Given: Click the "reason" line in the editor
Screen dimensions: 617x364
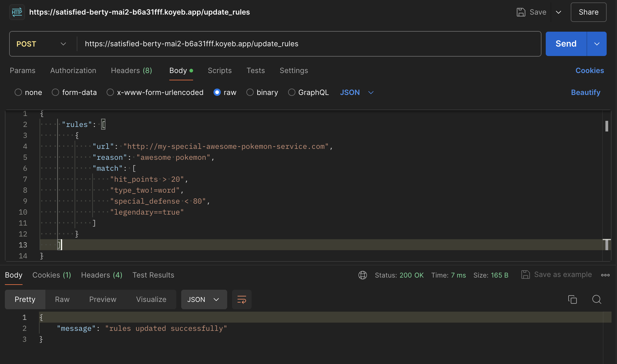Looking at the screenshot, I should [153, 157].
